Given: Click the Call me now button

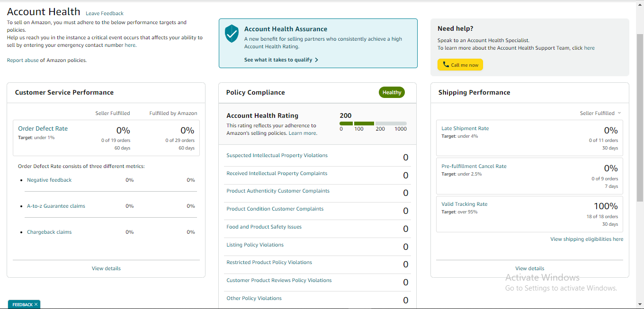Looking at the screenshot, I should (x=460, y=65).
